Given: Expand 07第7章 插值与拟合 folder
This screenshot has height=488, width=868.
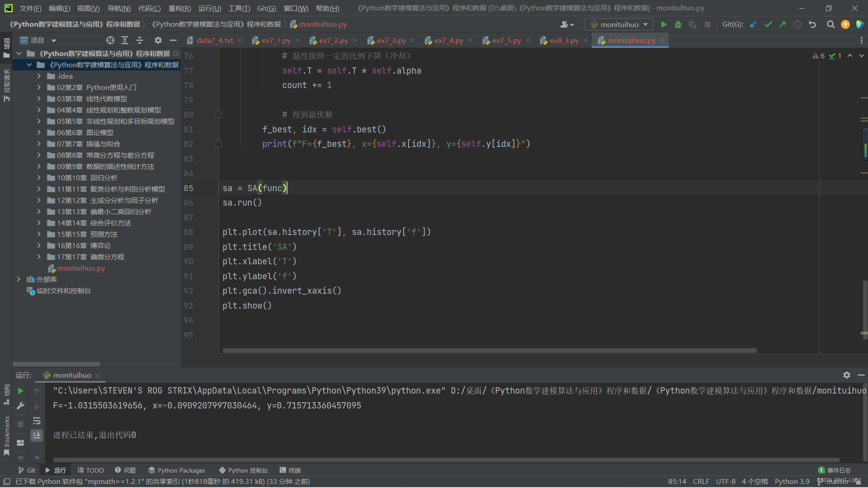Looking at the screenshot, I should (39, 144).
